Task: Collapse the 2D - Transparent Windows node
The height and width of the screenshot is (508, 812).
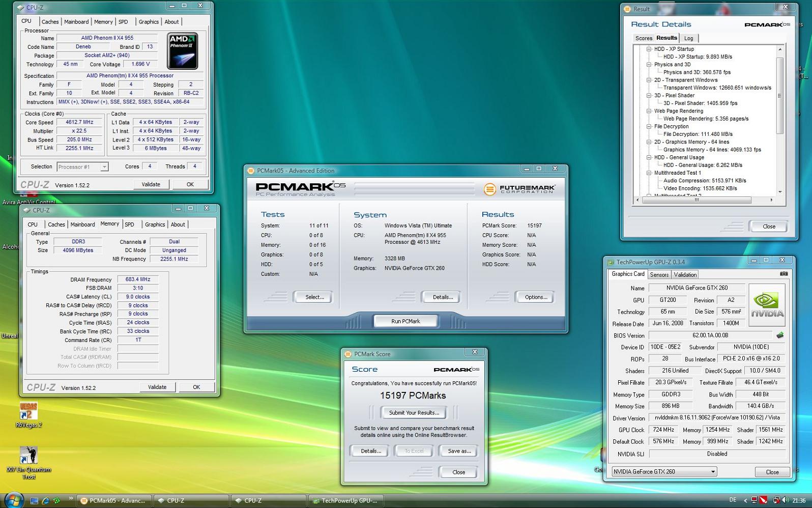Action: [x=649, y=80]
